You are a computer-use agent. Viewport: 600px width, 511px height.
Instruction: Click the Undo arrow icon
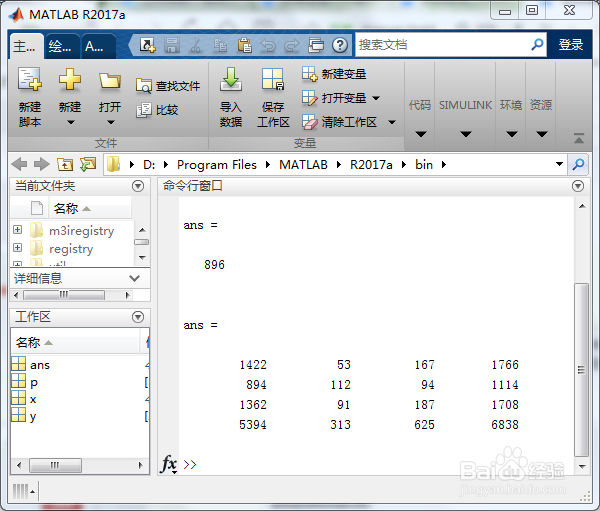click(x=268, y=46)
